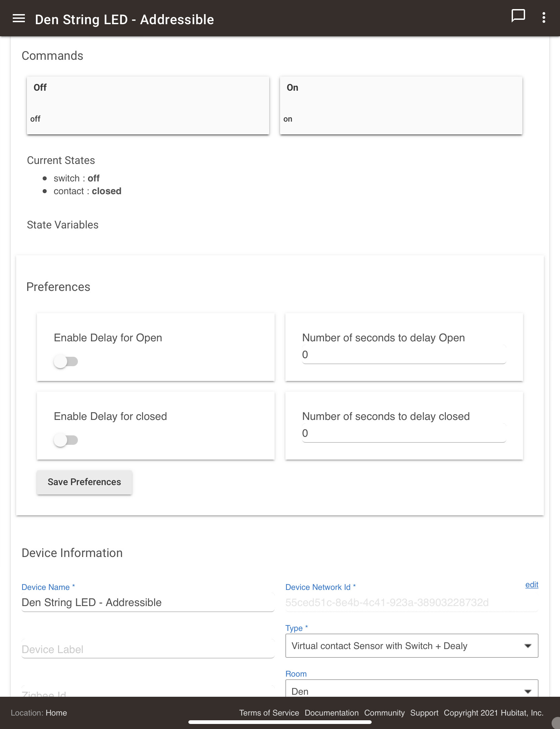The image size is (560, 729).
Task: Open the three-dot overflow menu
Action: point(544,18)
